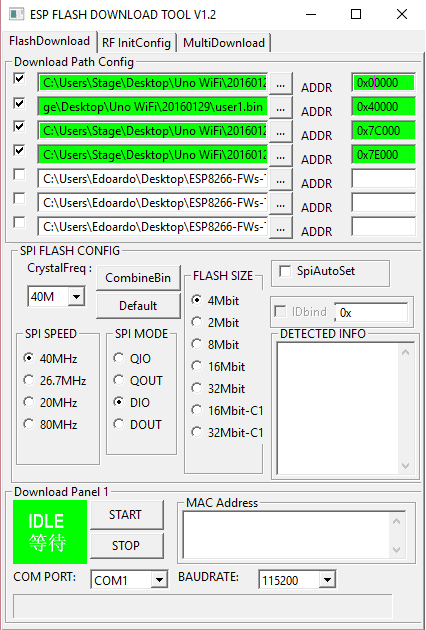Click the browse button beside the 0x00000 address row
Viewport: 426px width, 630px height.
coord(281,83)
